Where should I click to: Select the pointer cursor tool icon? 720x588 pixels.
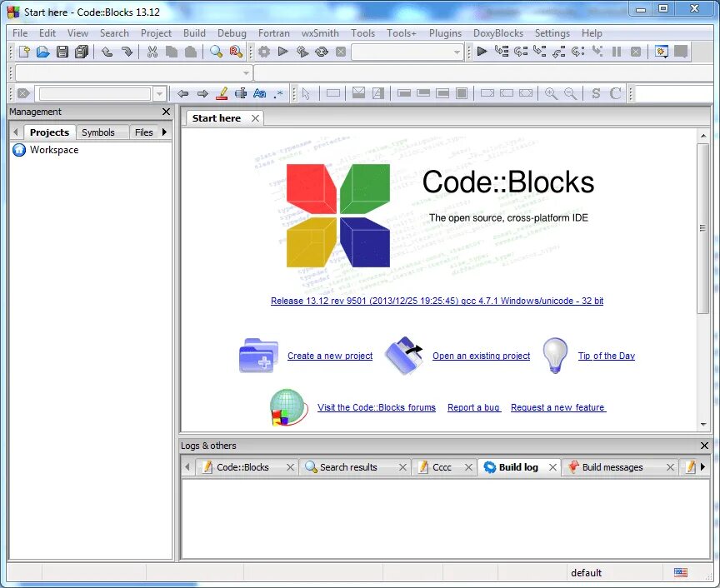[306, 93]
